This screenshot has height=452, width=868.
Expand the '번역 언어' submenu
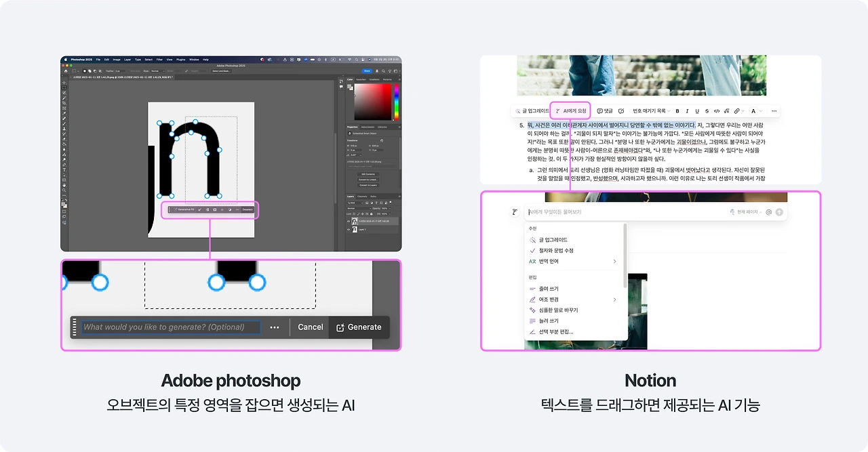[573, 262]
